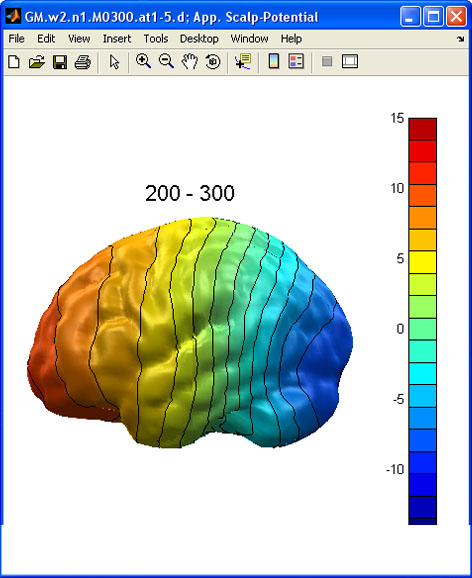472x578 pixels.
Task: Activate the Zoom Out magnifier tool
Action: point(166,61)
